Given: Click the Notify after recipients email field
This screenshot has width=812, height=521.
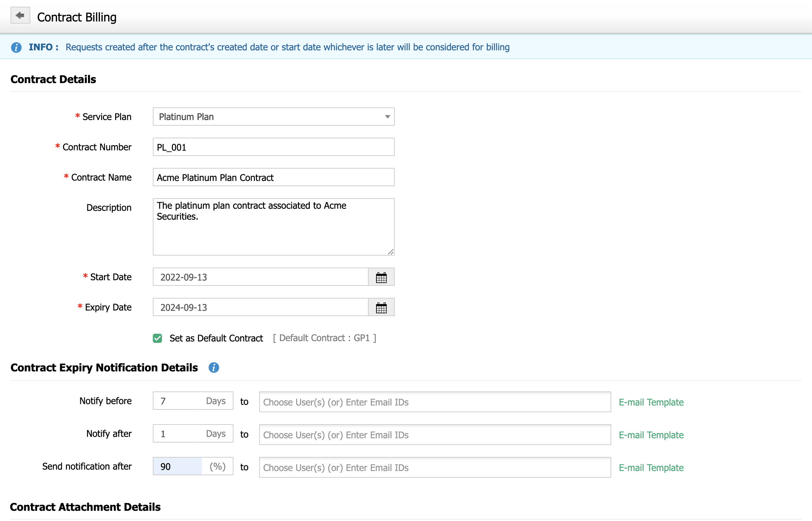Looking at the screenshot, I should tap(435, 435).
